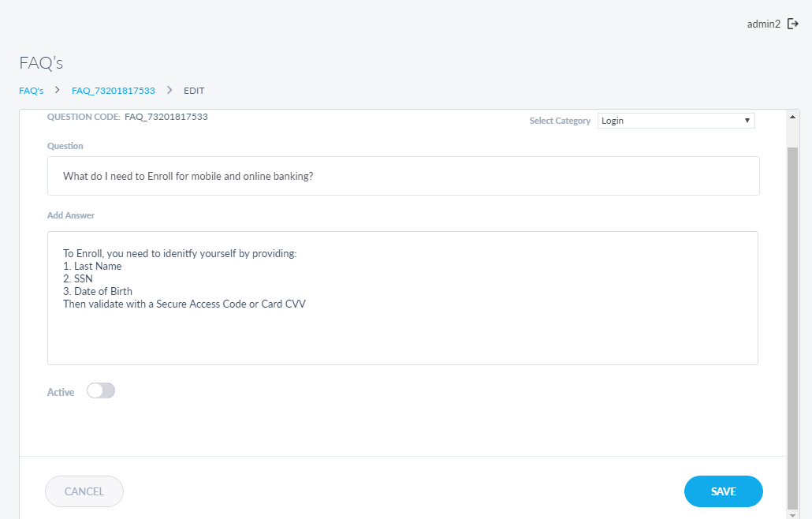Image resolution: width=812 pixels, height=519 pixels.
Task: Go to FAQ's breadcrumb link
Action: (x=31, y=91)
